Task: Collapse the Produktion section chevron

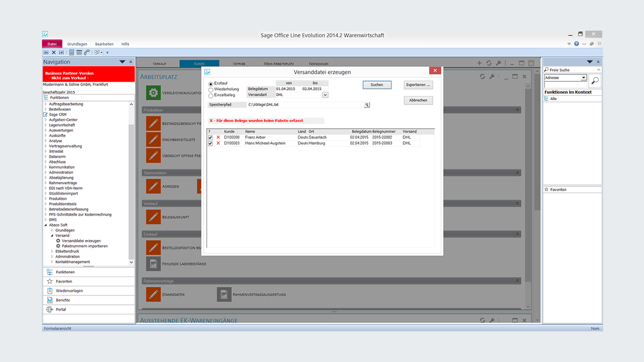Action: (x=518, y=110)
